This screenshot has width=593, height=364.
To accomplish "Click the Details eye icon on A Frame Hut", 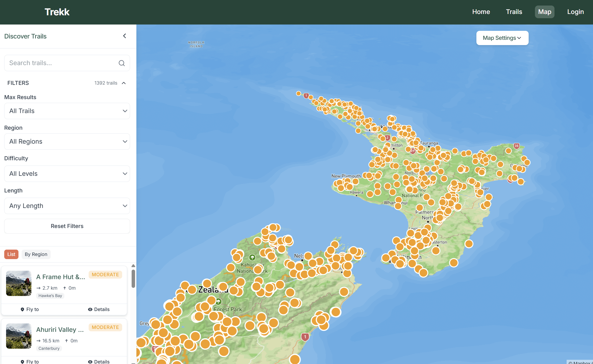I will pyautogui.click(x=91, y=309).
